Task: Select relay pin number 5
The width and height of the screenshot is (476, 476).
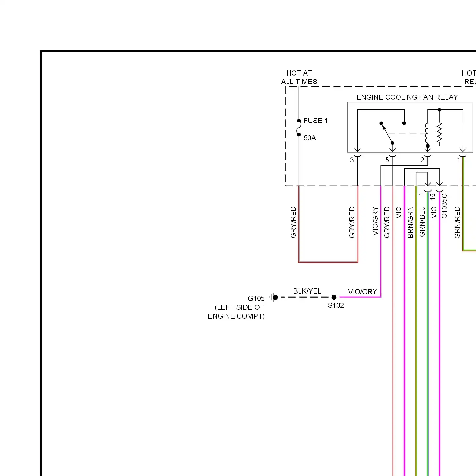Action: (x=387, y=160)
